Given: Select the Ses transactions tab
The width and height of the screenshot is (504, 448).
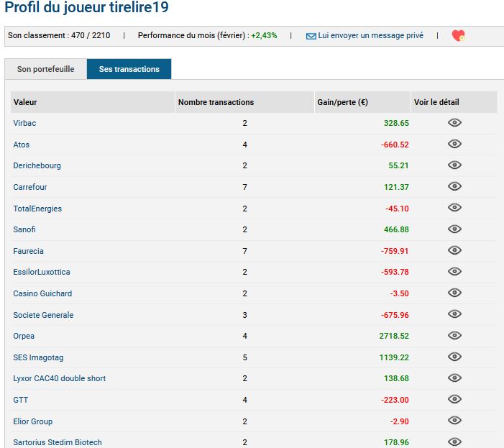Looking at the screenshot, I should coord(129,69).
